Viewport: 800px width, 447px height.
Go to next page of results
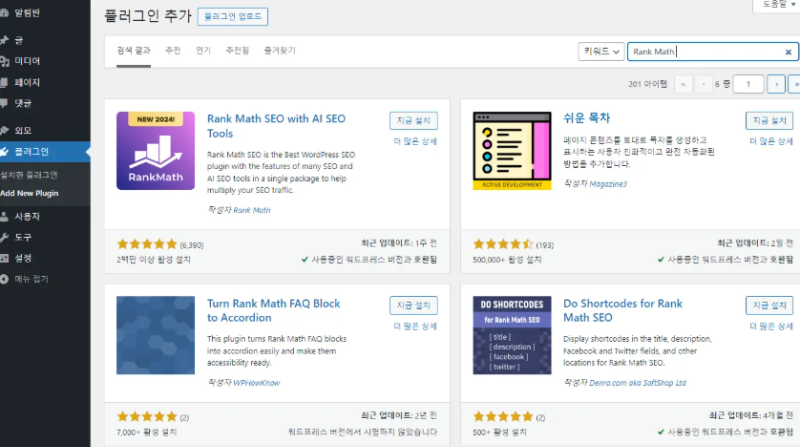[x=776, y=84]
